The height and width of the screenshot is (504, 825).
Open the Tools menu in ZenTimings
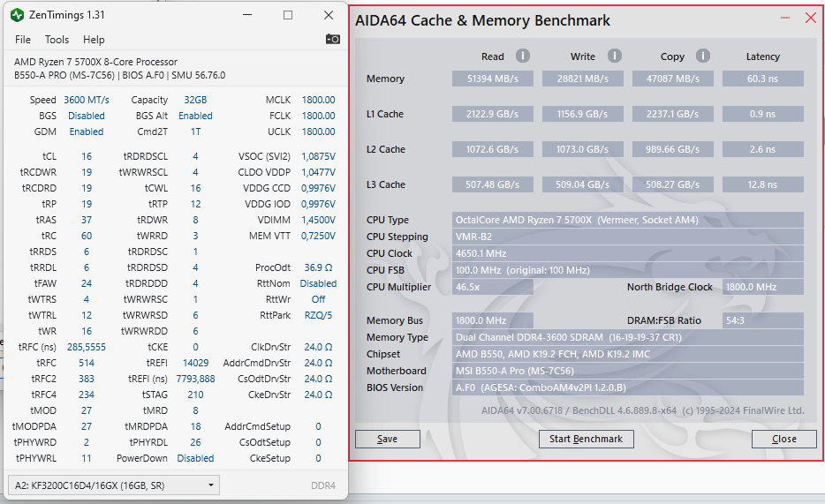tap(57, 40)
